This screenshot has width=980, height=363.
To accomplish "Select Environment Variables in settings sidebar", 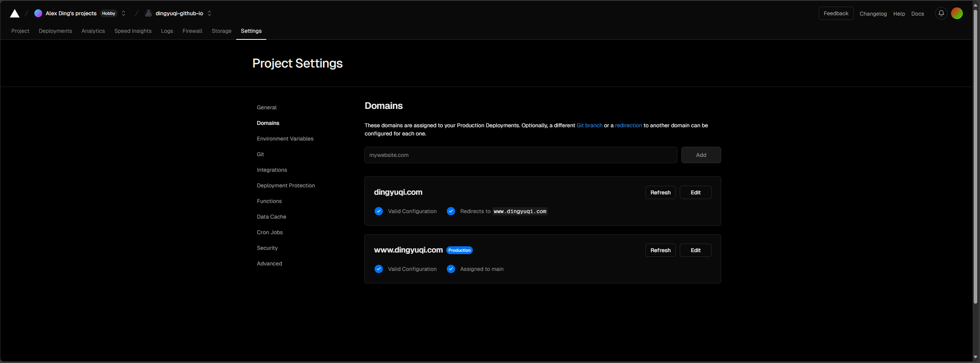I will (285, 139).
